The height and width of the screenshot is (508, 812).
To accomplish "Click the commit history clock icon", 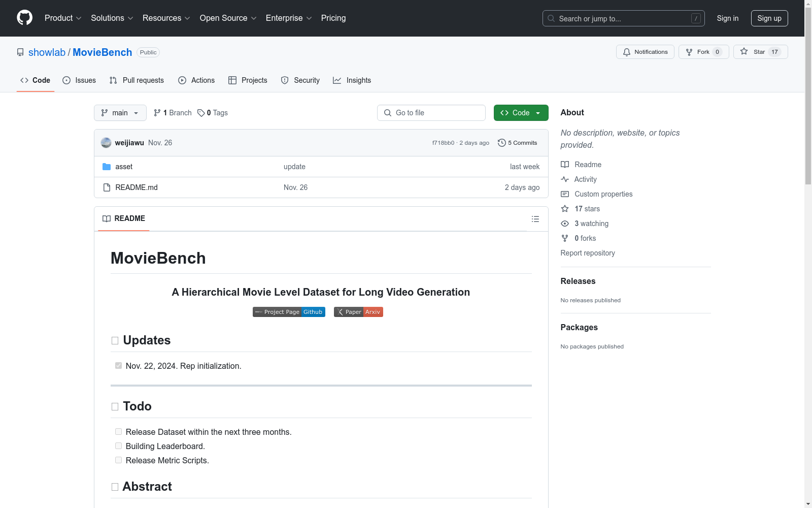I will coord(502,143).
